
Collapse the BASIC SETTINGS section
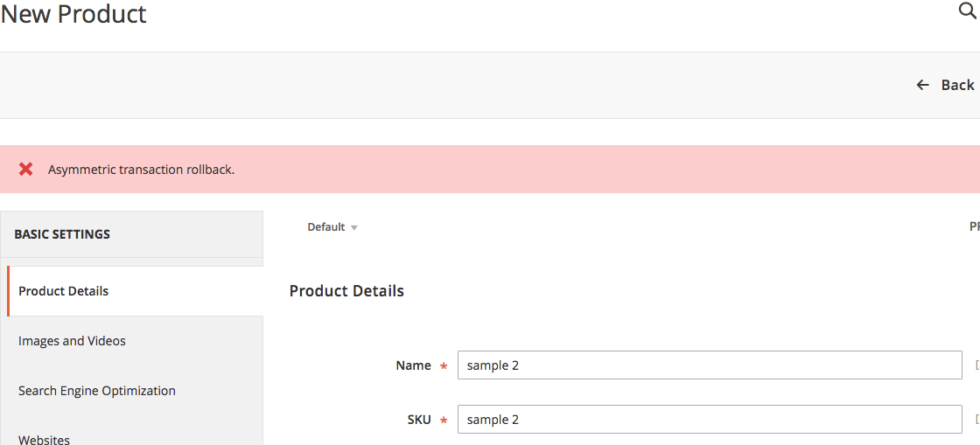point(132,234)
